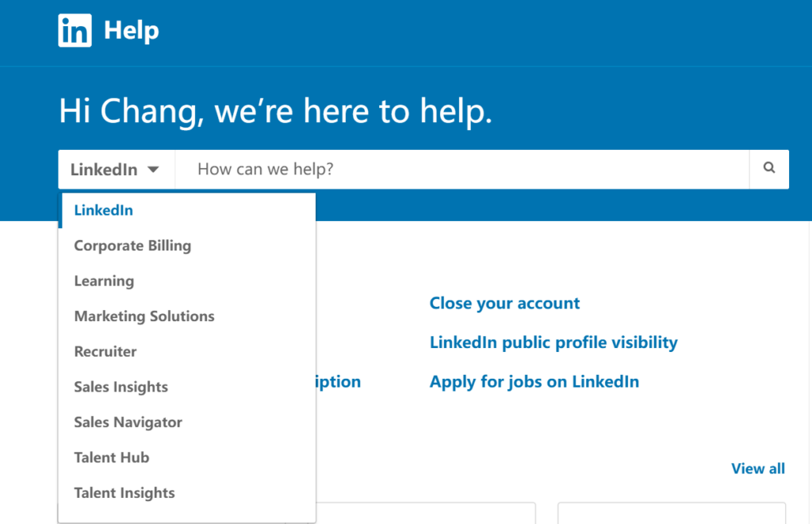The image size is (812, 524).
Task: Click the View all link
Action: point(757,469)
